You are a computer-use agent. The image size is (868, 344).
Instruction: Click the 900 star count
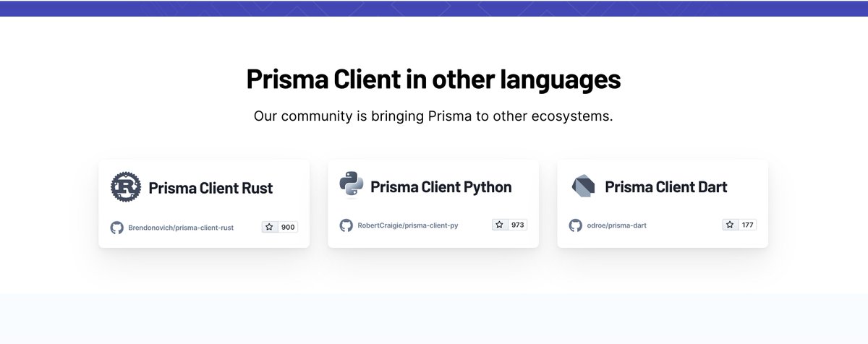pos(288,227)
